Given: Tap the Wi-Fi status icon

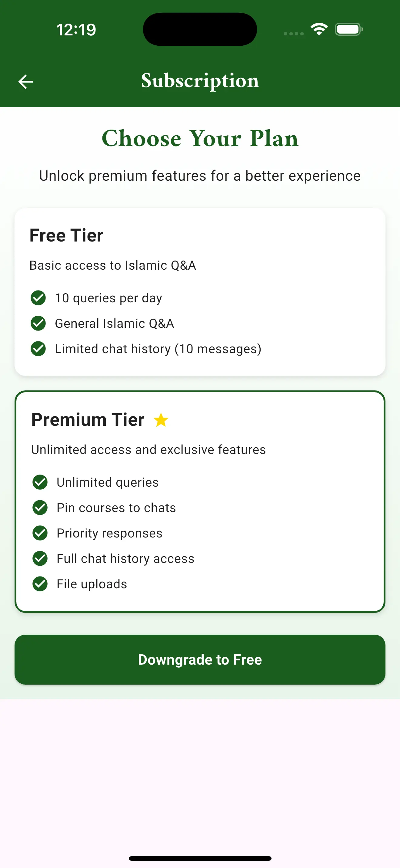Looking at the screenshot, I should coord(319,29).
